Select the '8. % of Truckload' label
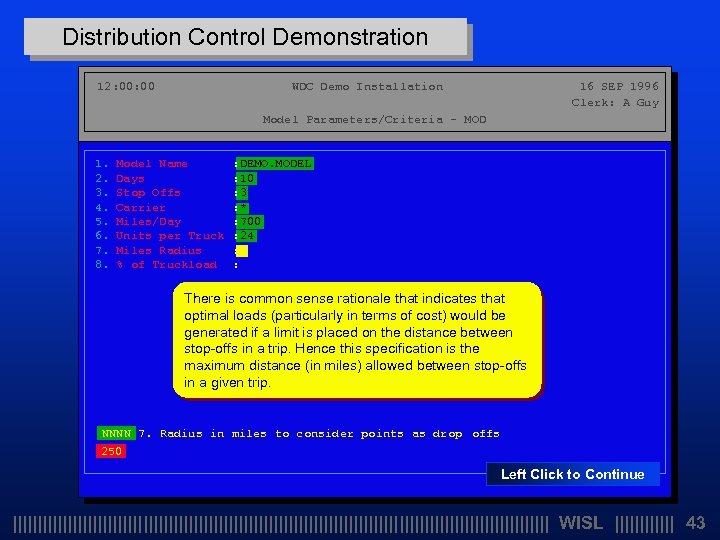 (156, 265)
